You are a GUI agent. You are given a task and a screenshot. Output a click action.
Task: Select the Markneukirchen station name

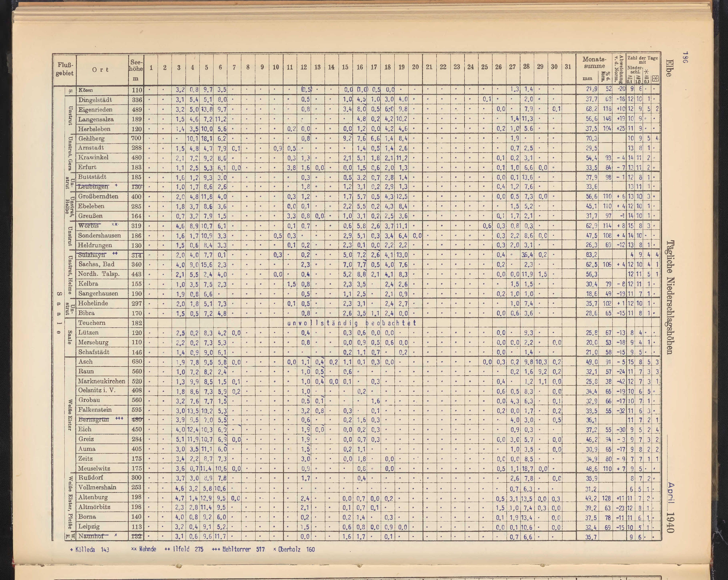[101, 381]
